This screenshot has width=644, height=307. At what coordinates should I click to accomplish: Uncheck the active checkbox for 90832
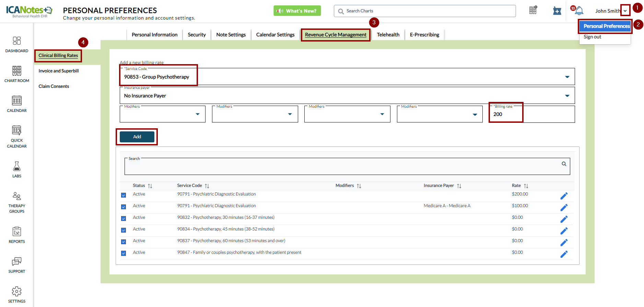tap(124, 219)
